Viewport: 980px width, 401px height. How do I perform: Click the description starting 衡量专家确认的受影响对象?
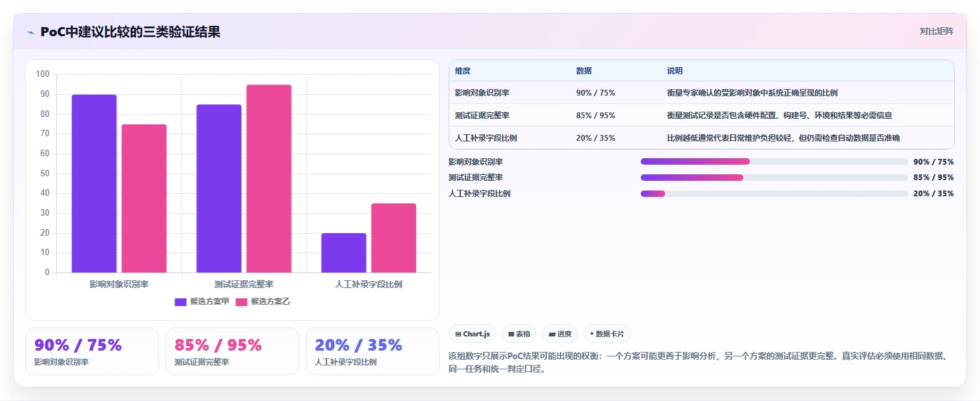click(752, 93)
